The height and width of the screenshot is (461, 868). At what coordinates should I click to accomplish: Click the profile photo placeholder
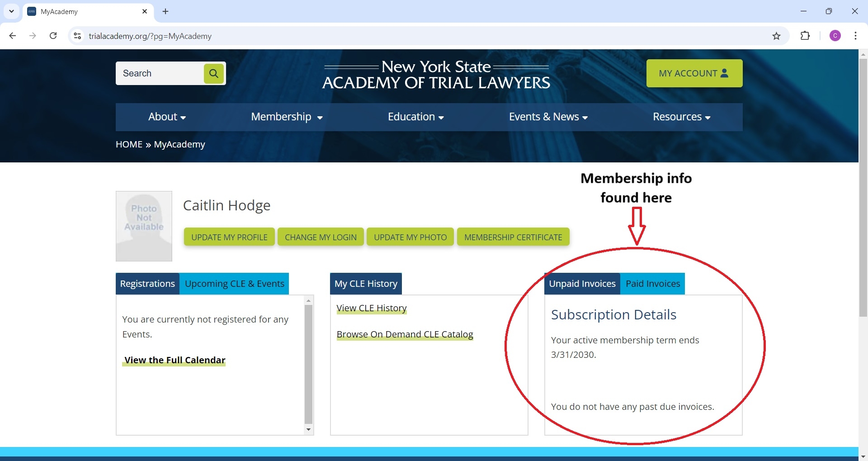click(144, 226)
